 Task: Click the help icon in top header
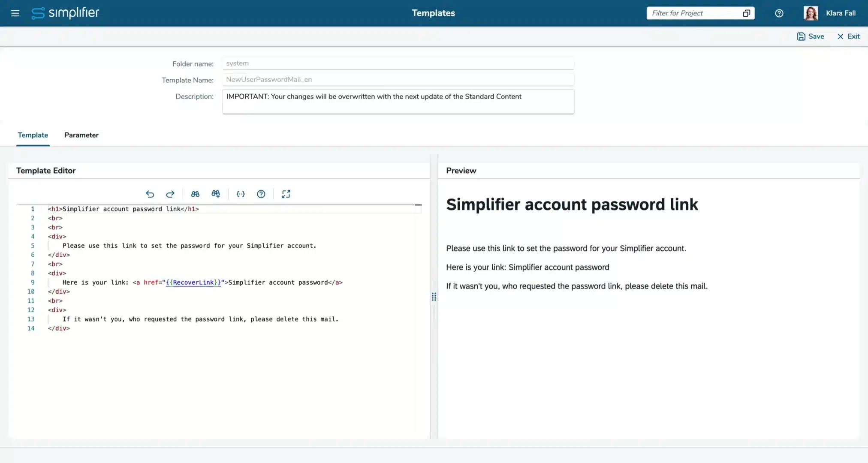click(x=779, y=13)
